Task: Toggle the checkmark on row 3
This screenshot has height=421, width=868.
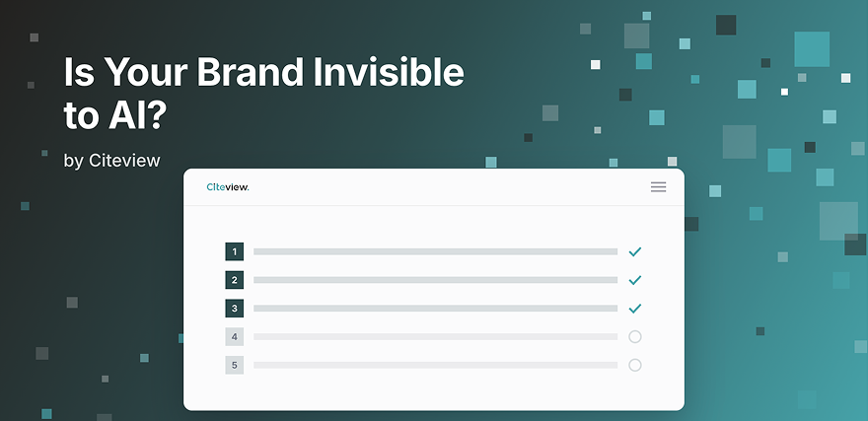Action: pos(635,309)
